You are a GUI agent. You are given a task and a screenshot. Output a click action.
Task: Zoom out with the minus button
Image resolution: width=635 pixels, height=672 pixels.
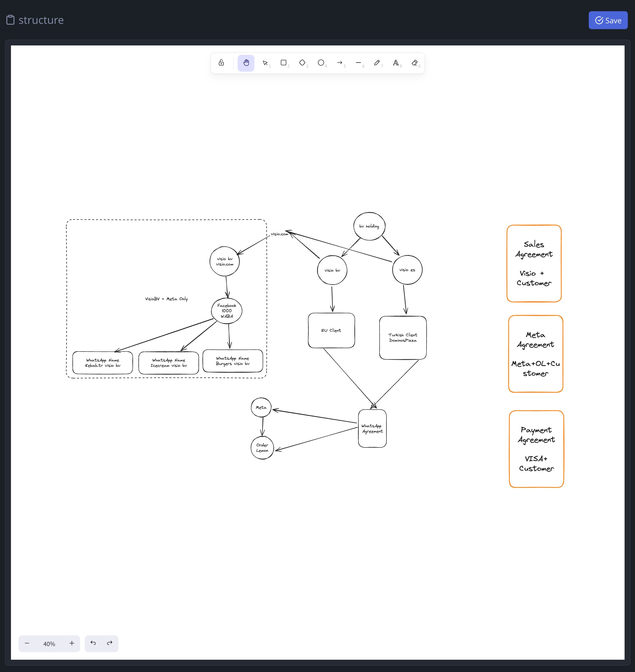coord(27,643)
